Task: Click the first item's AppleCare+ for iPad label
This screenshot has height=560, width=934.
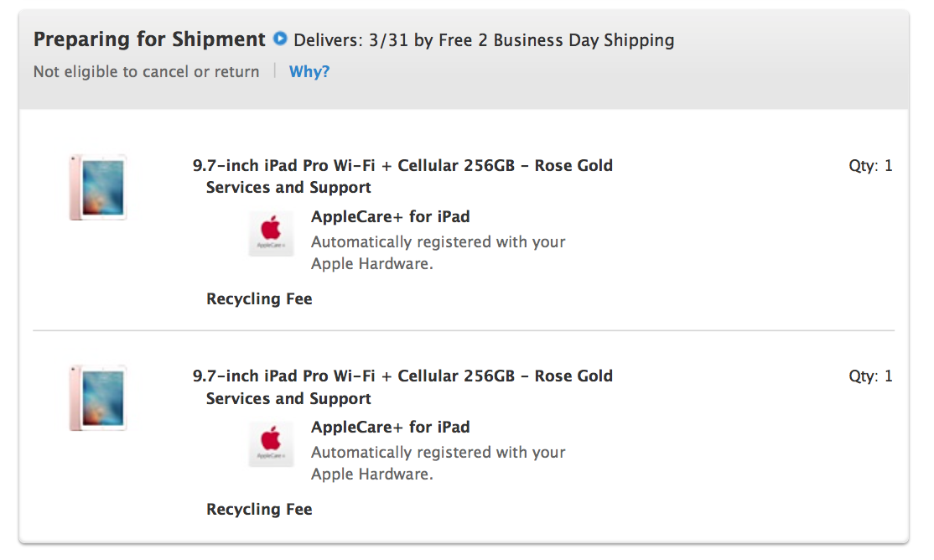Action: click(390, 216)
